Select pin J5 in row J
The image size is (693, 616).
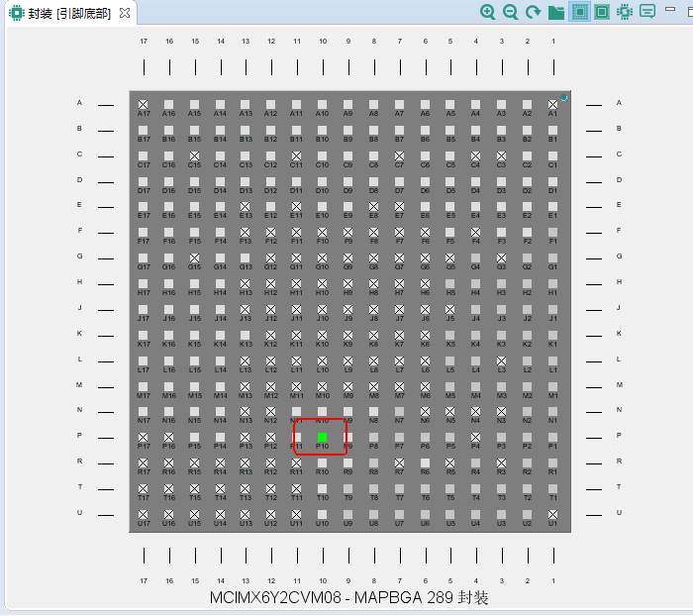click(449, 309)
